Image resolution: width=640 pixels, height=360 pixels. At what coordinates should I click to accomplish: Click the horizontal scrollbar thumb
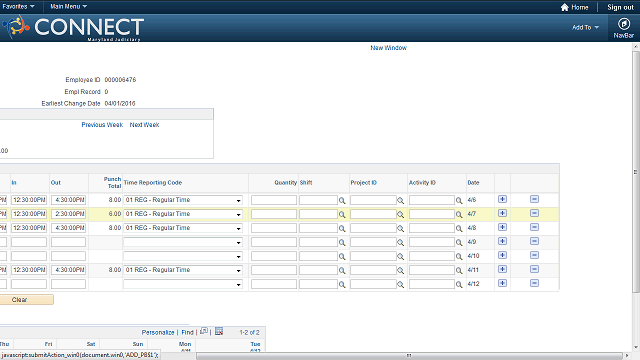click(x=409, y=356)
